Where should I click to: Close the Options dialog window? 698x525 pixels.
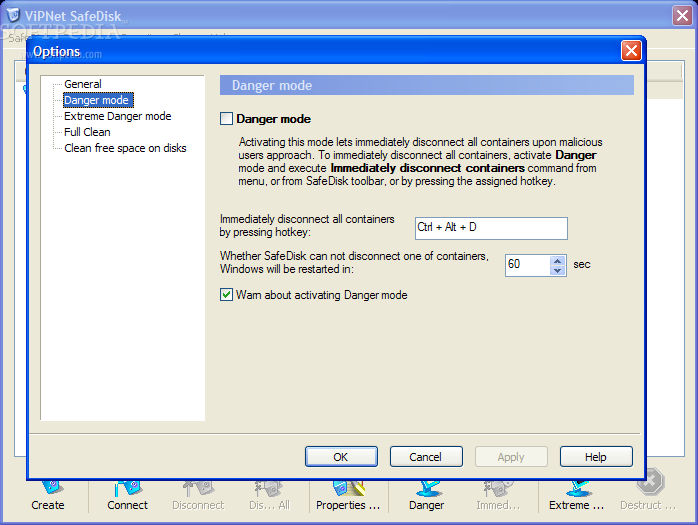(631, 51)
